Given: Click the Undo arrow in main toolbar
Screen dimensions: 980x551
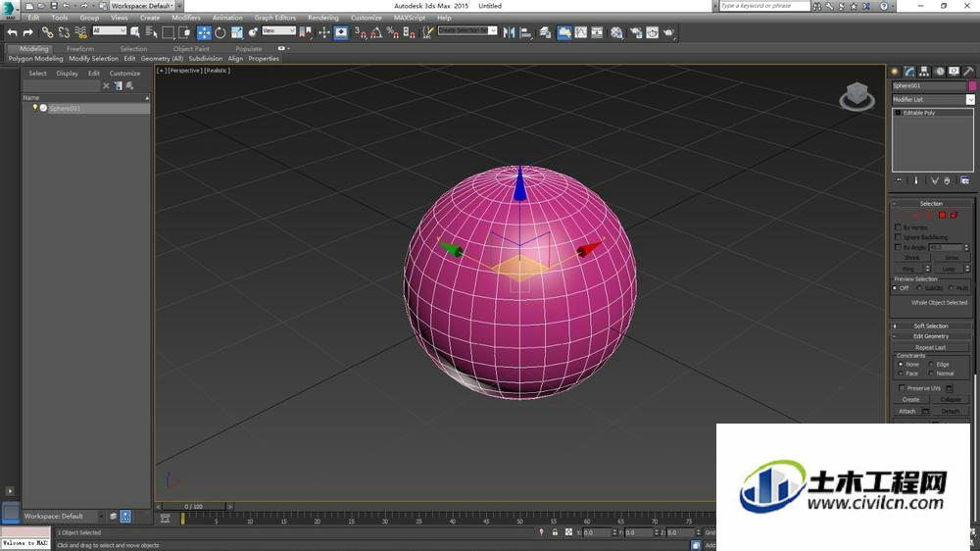Looking at the screenshot, I should (x=12, y=32).
